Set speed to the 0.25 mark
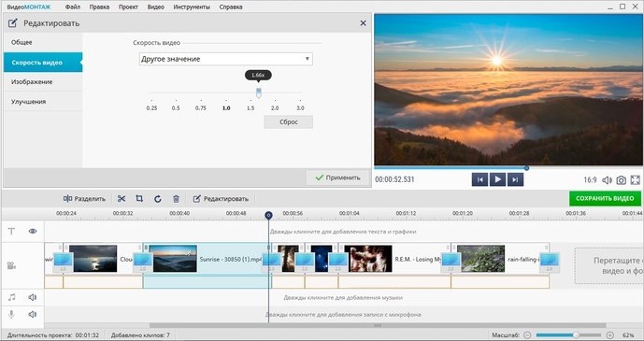Screen dimensions: 644x341 [151, 108]
